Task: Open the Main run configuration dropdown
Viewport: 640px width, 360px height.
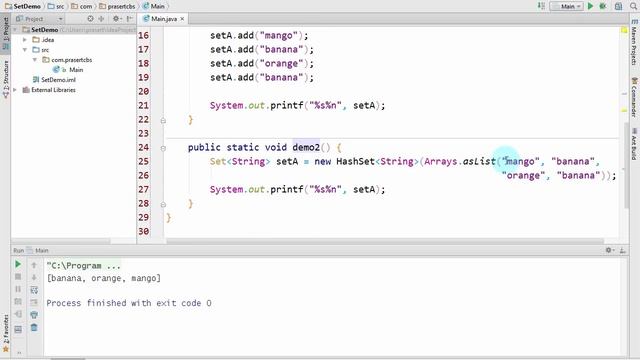Action: point(566,6)
